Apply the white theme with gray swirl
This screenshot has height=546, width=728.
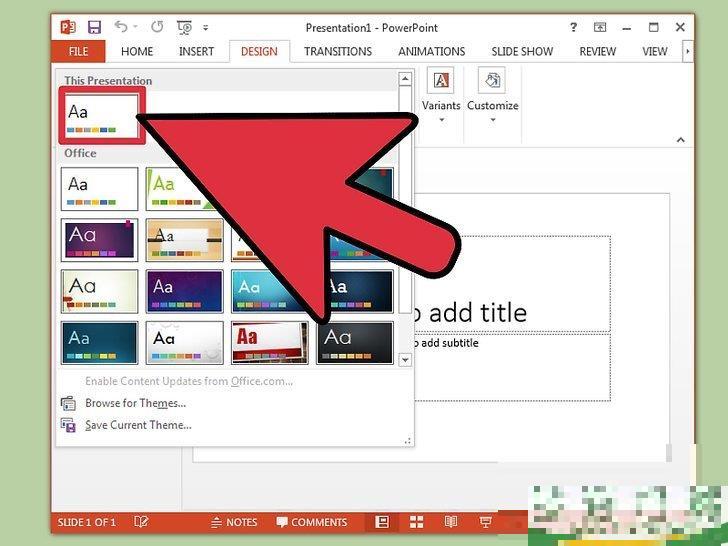184,343
